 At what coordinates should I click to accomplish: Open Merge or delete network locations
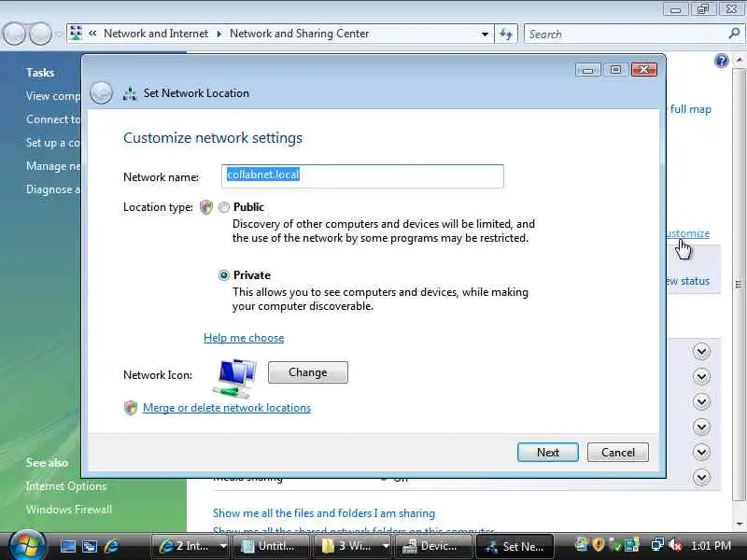[227, 408]
